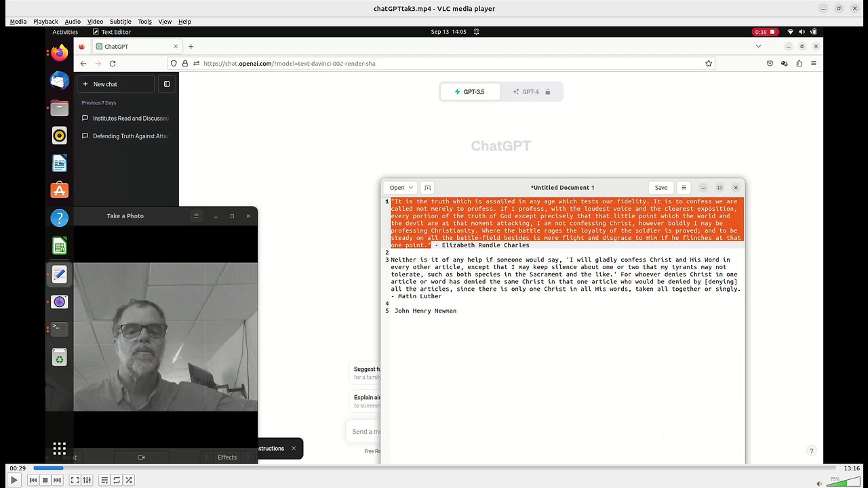Viewport: 868px width, 488px height.
Task: Stop playback in VLC
Action: (x=45, y=480)
